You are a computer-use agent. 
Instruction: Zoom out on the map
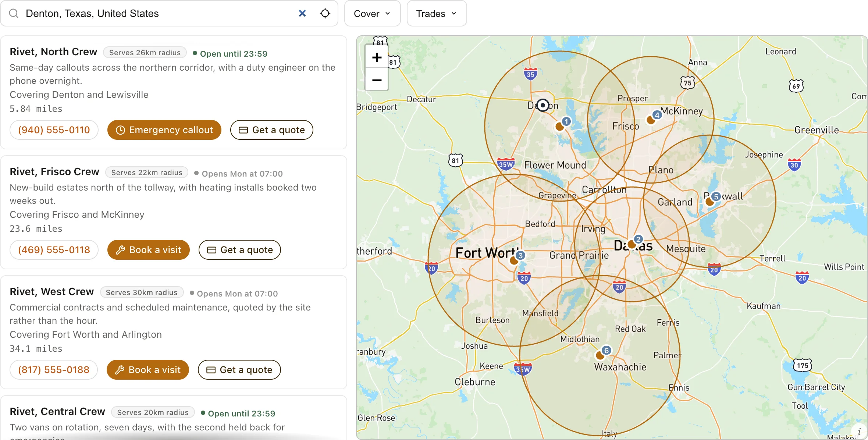(377, 80)
